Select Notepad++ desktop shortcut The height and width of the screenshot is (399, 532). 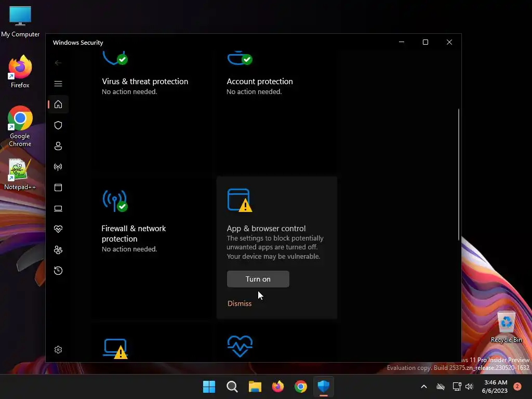click(x=20, y=175)
